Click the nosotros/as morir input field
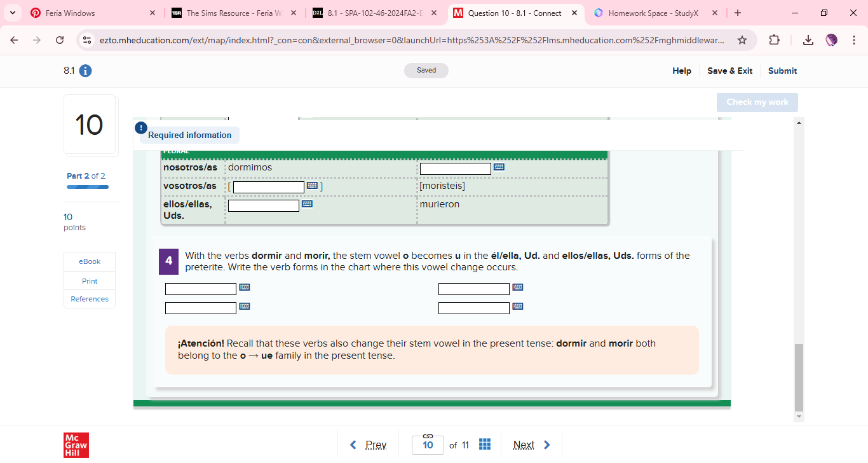 click(x=456, y=169)
